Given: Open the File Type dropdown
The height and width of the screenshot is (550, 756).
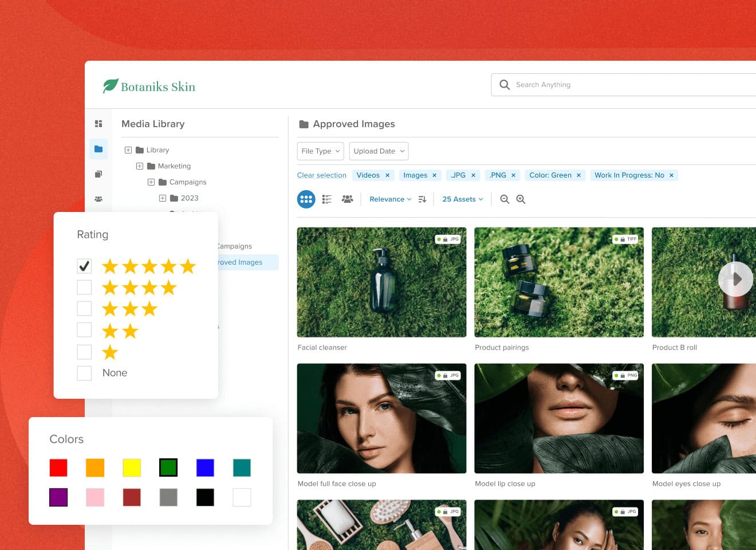Looking at the screenshot, I should 320,151.
